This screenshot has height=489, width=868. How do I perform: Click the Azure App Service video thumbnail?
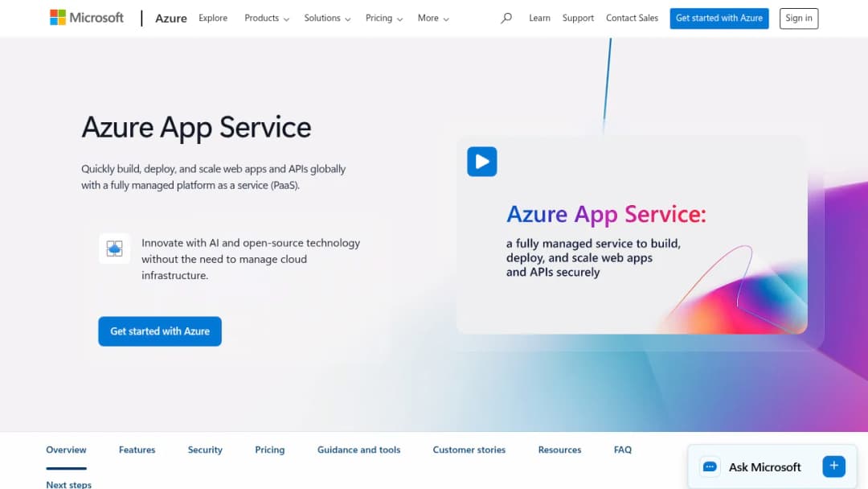pyautogui.click(x=632, y=235)
